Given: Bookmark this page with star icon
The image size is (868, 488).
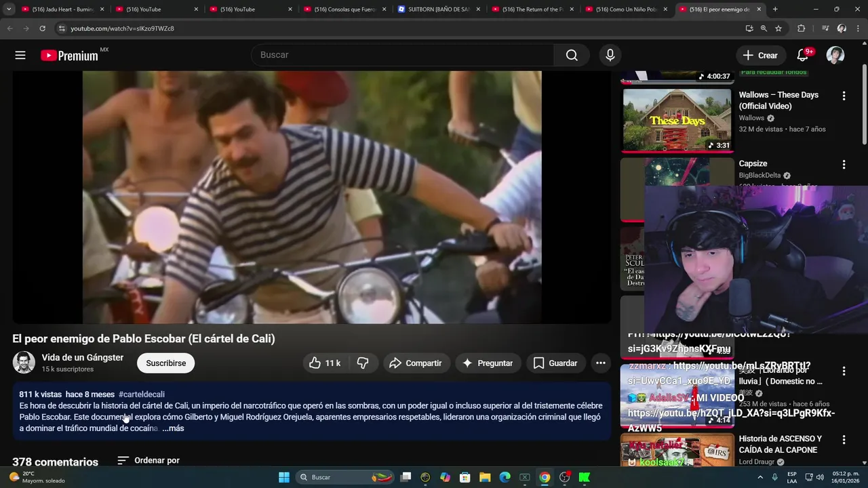Looking at the screenshot, I should click(778, 28).
